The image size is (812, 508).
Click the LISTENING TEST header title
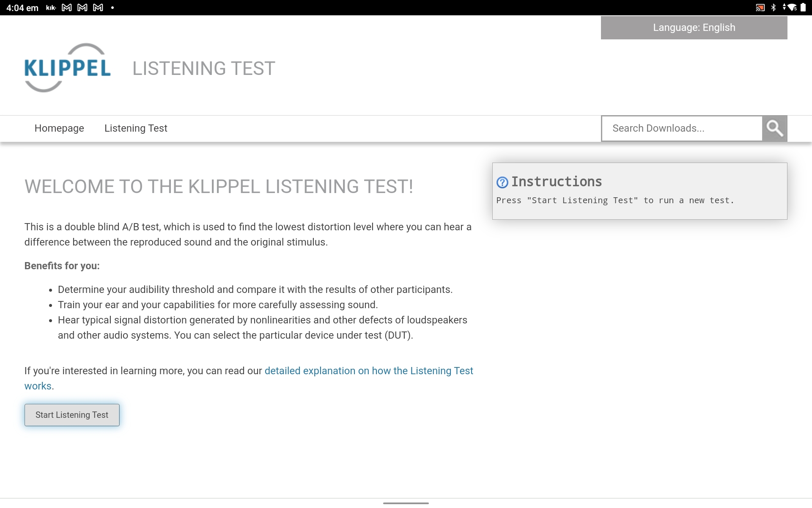click(x=204, y=69)
